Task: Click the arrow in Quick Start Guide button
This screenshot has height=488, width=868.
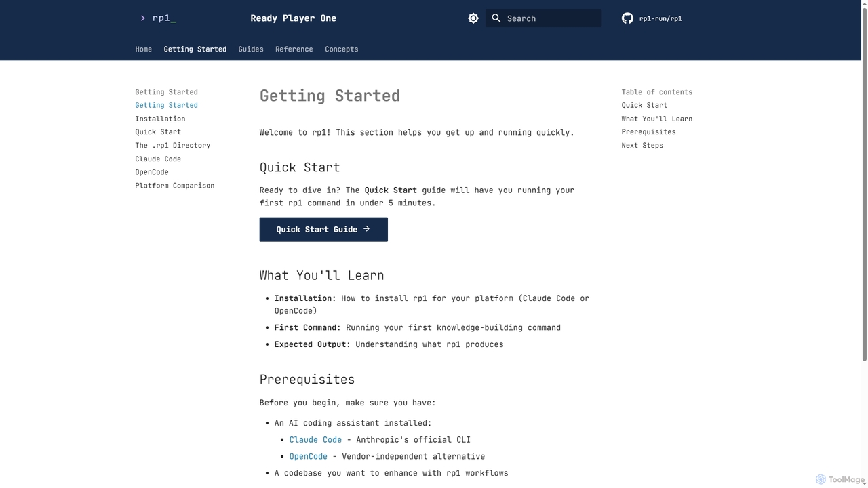Action: (x=367, y=229)
